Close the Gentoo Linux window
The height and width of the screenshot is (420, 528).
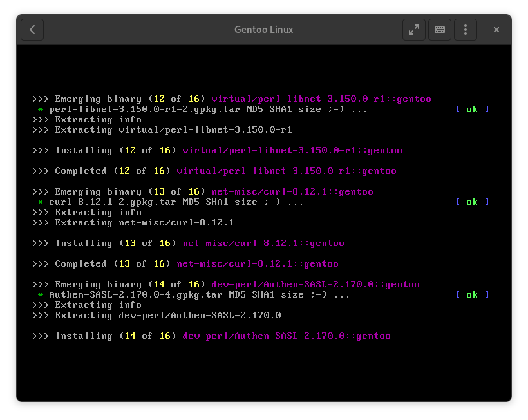coord(496,30)
